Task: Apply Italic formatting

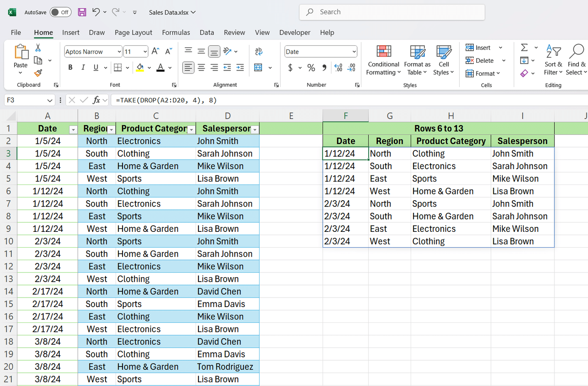Action: pos(83,67)
